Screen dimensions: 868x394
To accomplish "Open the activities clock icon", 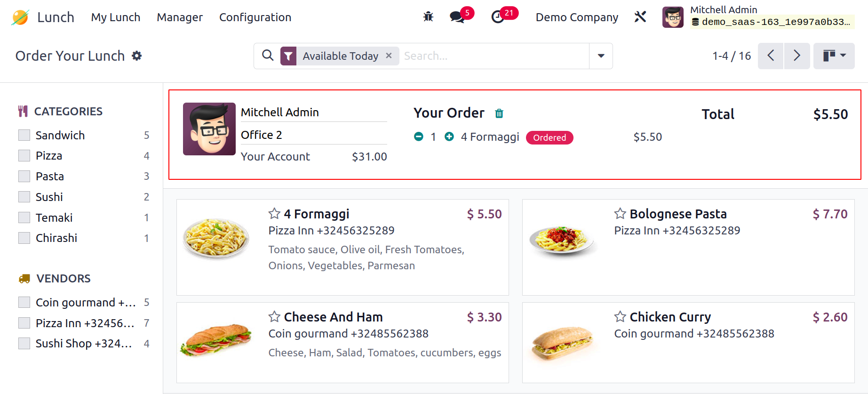I will pyautogui.click(x=498, y=17).
